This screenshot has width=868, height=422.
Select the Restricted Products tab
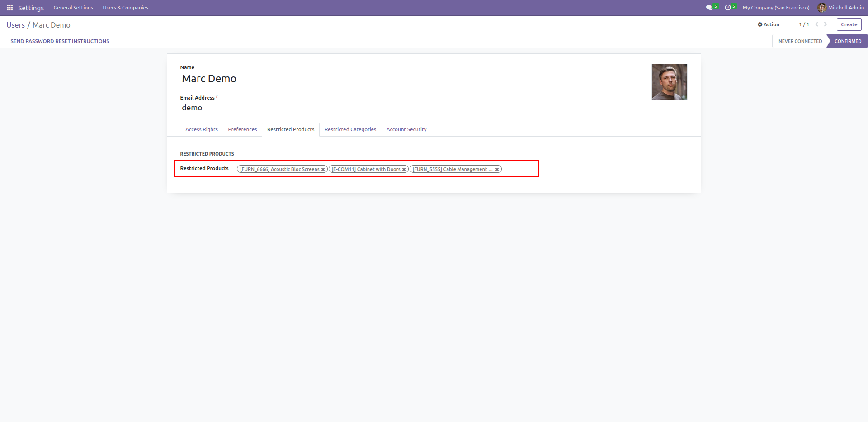[291, 129]
